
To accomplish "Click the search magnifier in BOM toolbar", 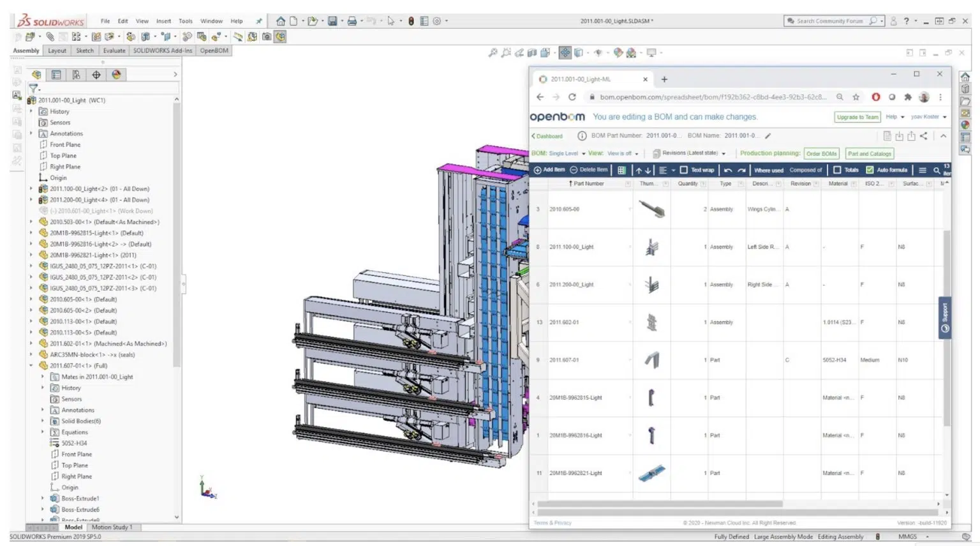I will pyautogui.click(x=936, y=170).
